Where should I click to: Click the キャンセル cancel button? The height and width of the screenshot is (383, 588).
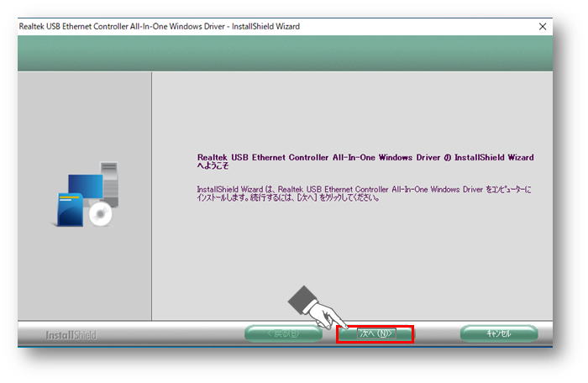[499, 333]
